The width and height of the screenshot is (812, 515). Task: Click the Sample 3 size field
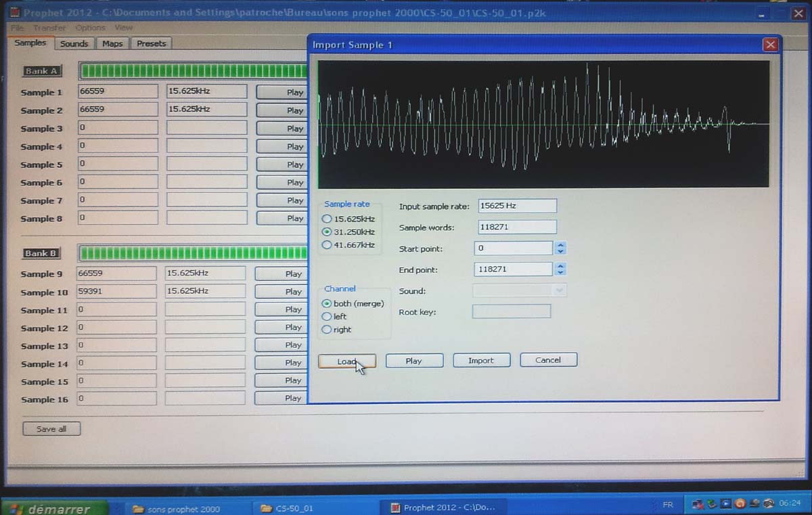tap(118, 127)
